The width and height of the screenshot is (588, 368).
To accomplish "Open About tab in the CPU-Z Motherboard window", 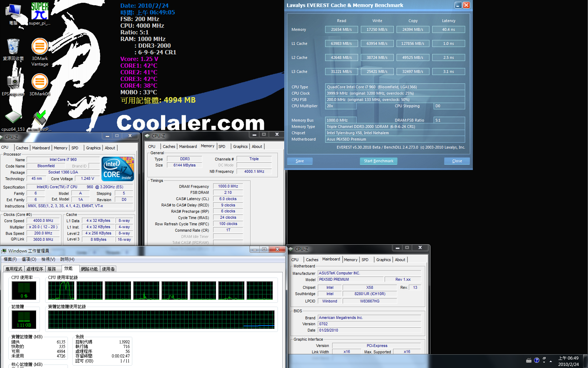I will click(400, 260).
